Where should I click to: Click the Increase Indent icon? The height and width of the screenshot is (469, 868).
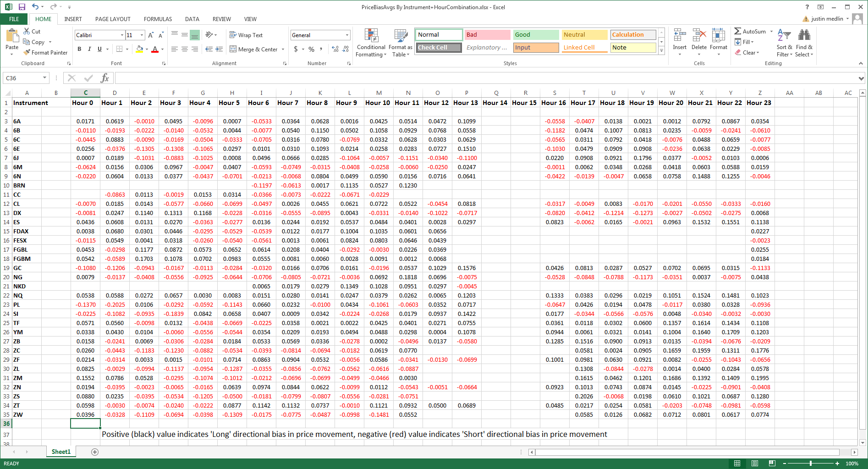(219, 49)
